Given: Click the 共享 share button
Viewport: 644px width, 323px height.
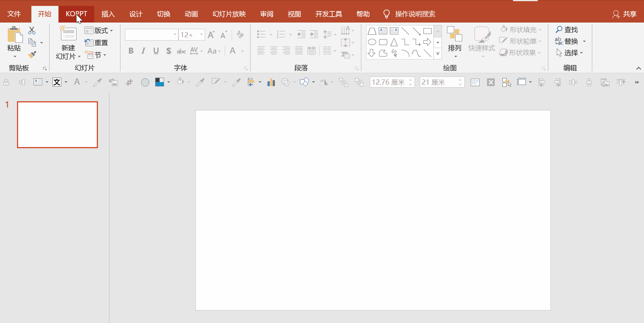Looking at the screenshot, I should (x=625, y=14).
